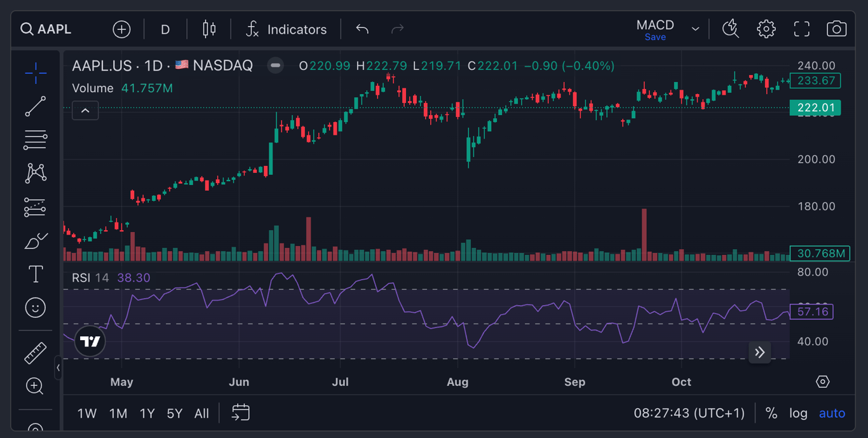Set range to 5Y
Image resolution: width=868 pixels, height=438 pixels.
174,414
